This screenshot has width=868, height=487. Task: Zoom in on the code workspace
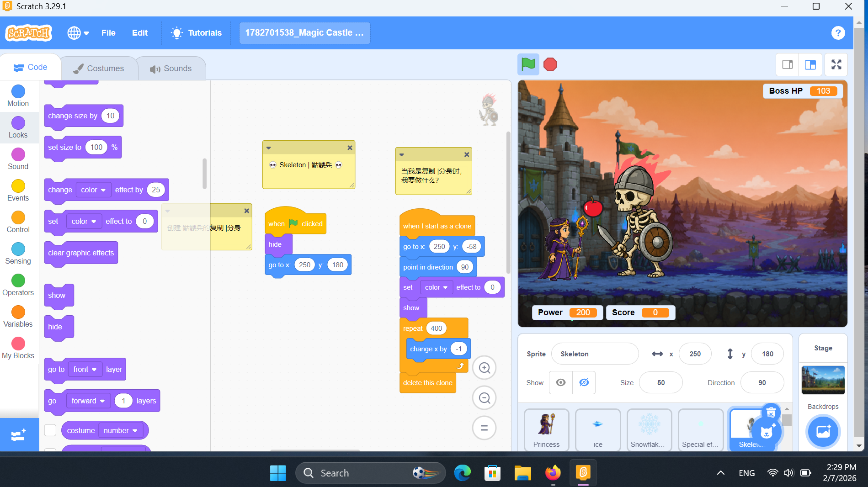click(485, 368)
